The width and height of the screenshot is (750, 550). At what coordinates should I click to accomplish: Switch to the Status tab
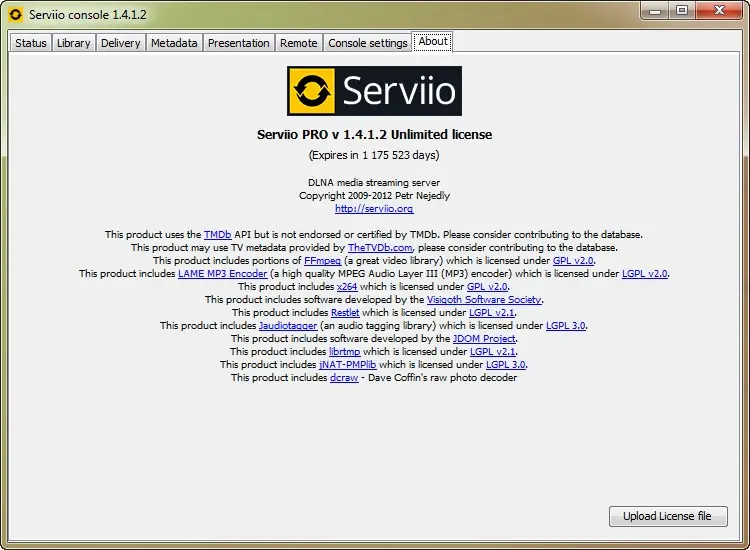click(31, 43)
